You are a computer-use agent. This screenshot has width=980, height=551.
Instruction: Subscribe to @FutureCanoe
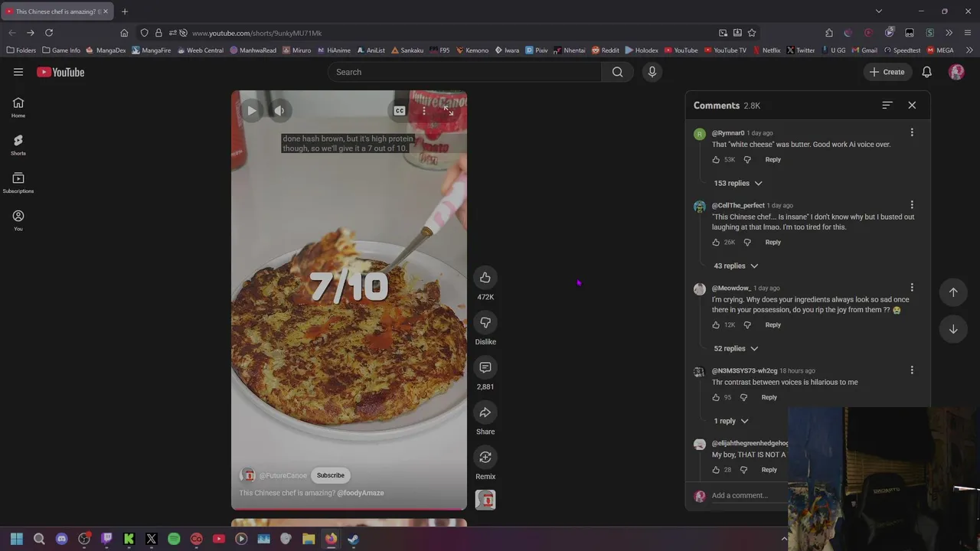coord(331,475)
